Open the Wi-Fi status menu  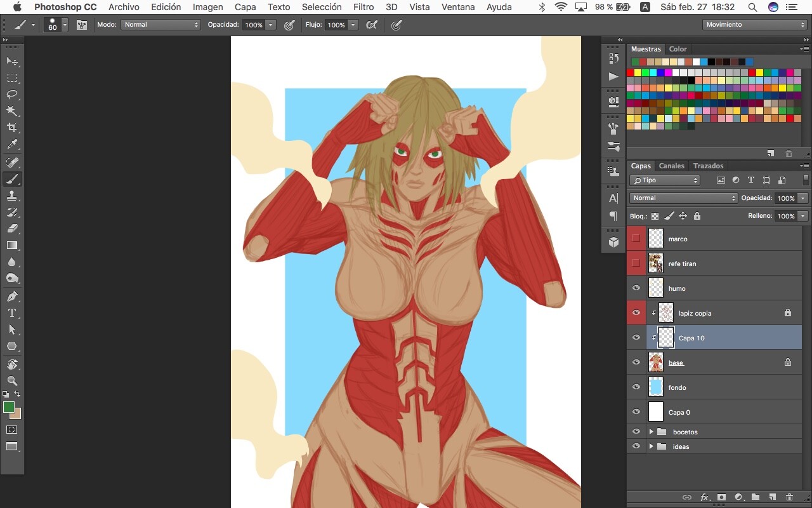pos(561,7)
